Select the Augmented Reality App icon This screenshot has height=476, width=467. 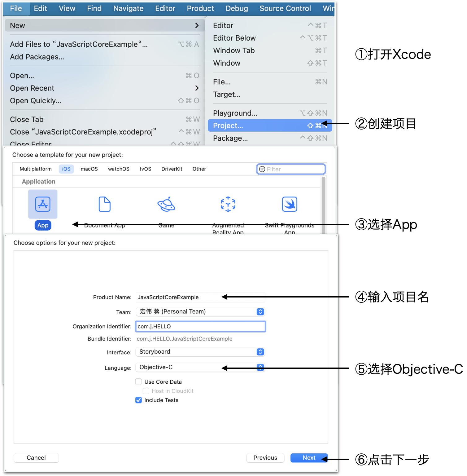(228, 204)
